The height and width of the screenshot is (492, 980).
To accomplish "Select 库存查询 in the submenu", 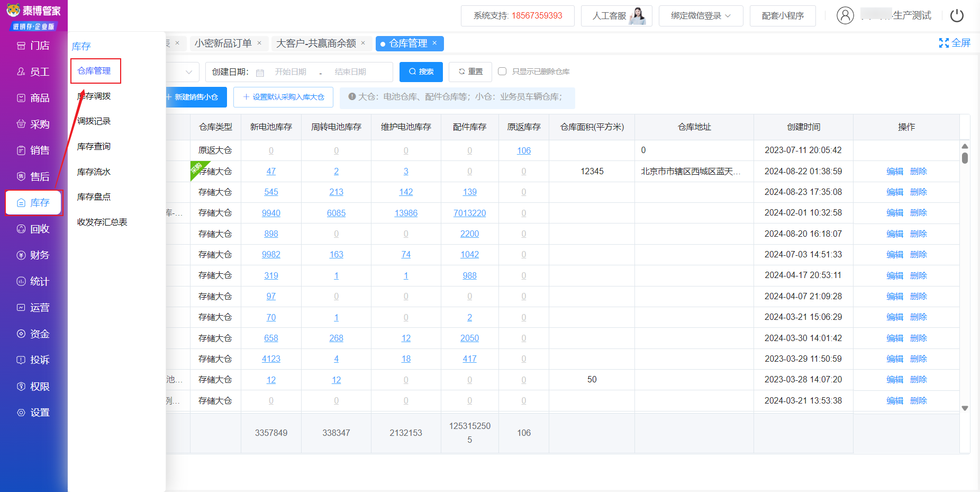I will [x=94, y=146].
